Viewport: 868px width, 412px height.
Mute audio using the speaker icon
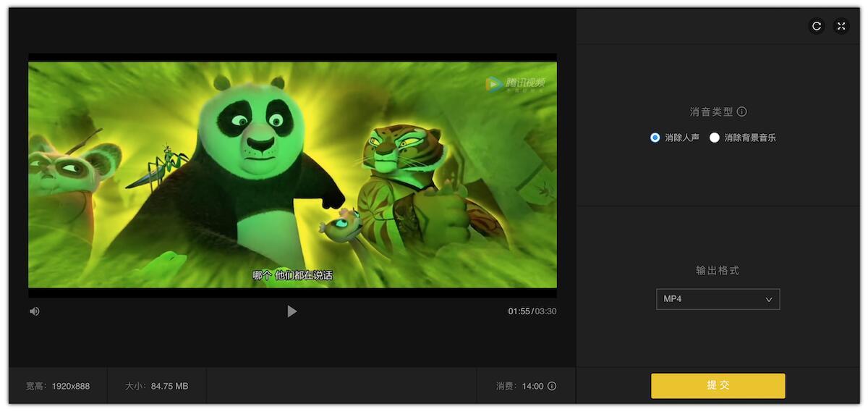(35, 311)
